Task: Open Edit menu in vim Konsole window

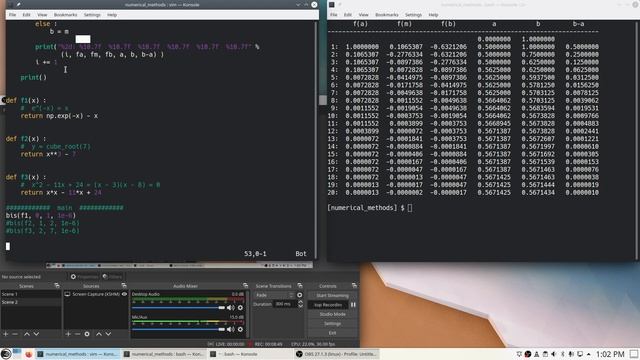Action: tap(27, 15)
